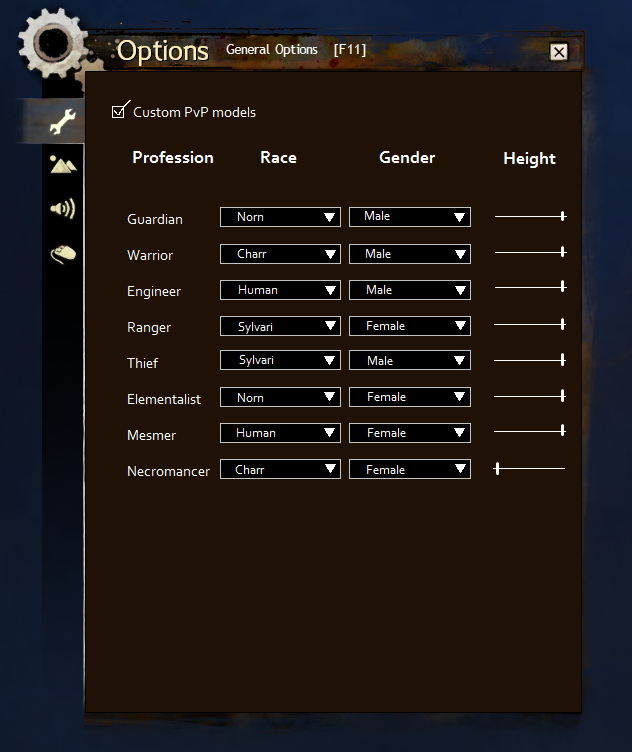Open the Sound Options speaker tab

pyautogui.click(x=63, y=209)
